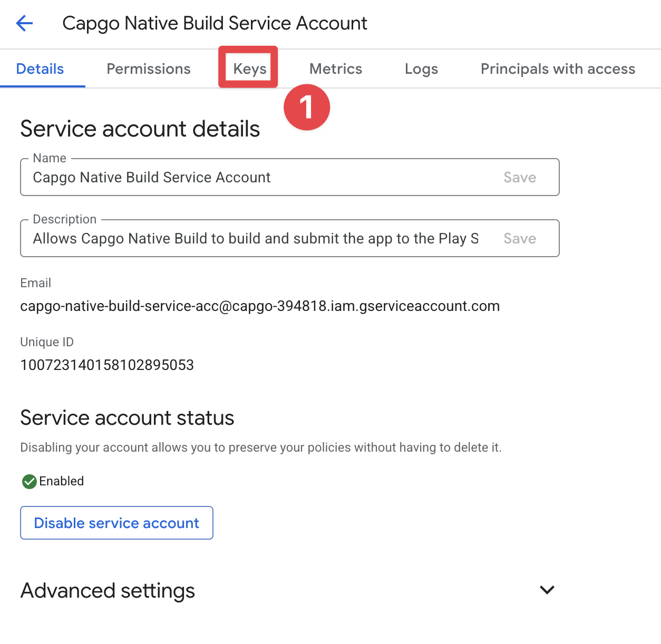The width and height of the screenshot is (661, 644).
Task: Select the Principals with access tab
Action: (557, 68)
